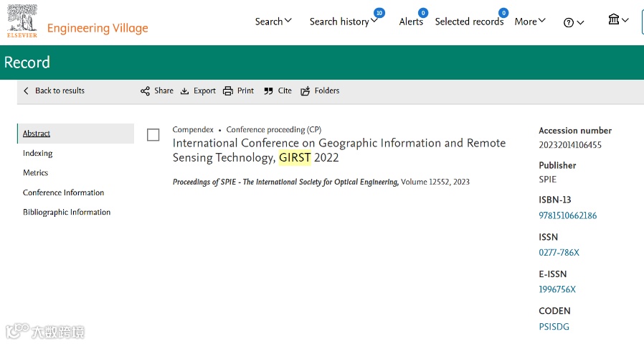Expand the More dropdown menu
This screenshot has height=344, width=644.
tap(530, 22)
